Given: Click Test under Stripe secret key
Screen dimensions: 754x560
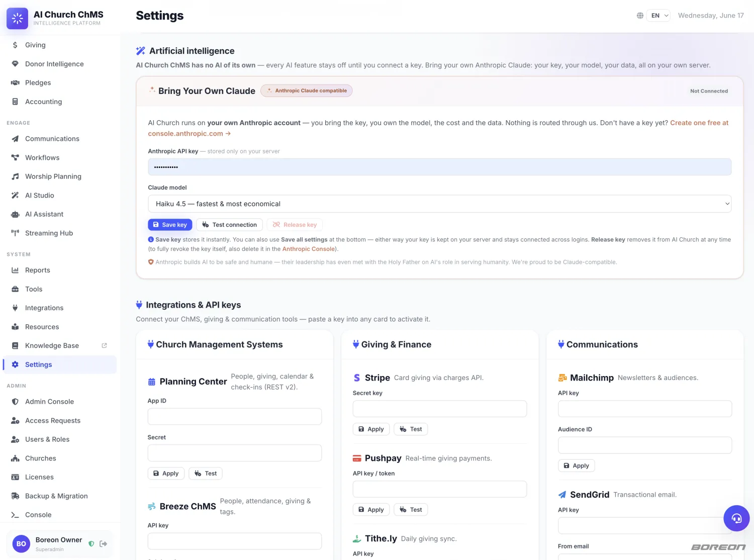Looking at the screenshot, I should pyautogui.click(x=411, y=429).
